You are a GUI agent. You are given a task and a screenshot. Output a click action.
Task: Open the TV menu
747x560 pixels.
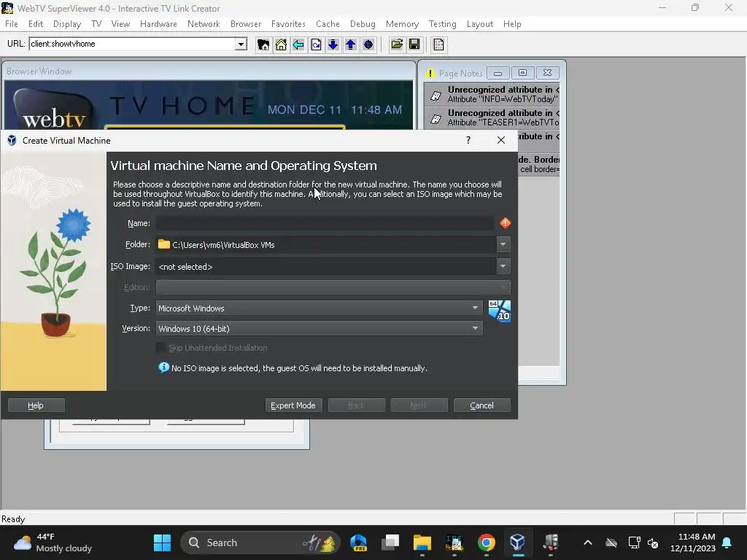(x=96, y=24)
